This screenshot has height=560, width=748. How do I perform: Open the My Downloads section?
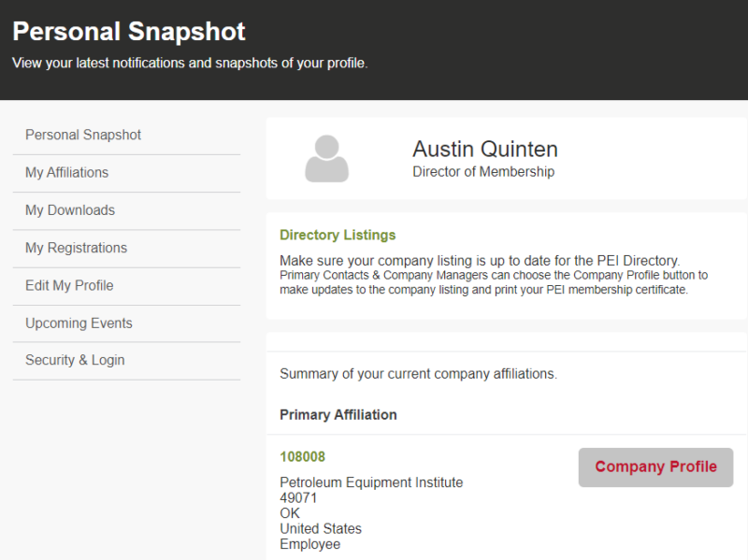pyautogui.click(x=70, y=210)
